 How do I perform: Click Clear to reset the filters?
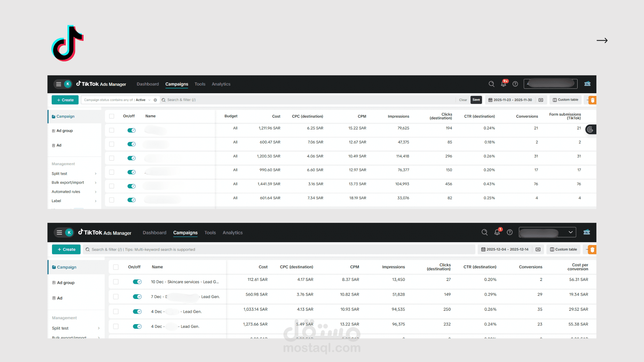[463, 100]
